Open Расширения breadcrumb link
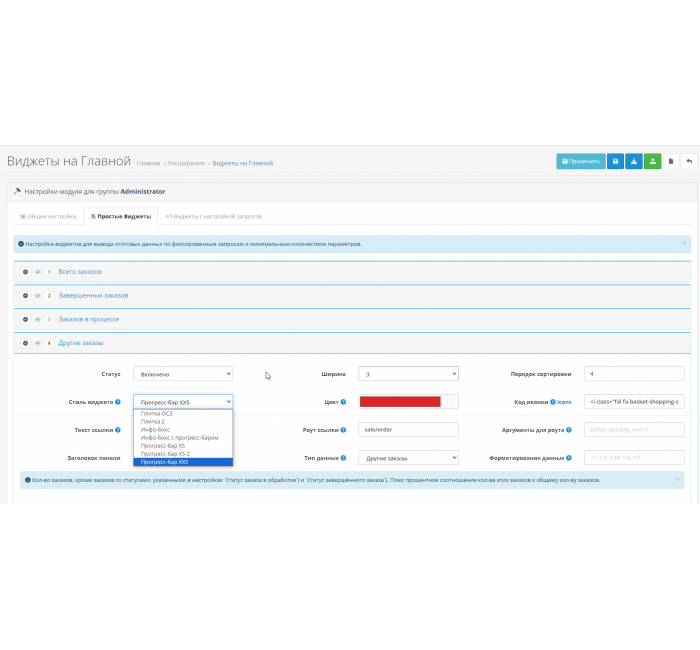Screen dimensions: 700x650 coord(186,163)
